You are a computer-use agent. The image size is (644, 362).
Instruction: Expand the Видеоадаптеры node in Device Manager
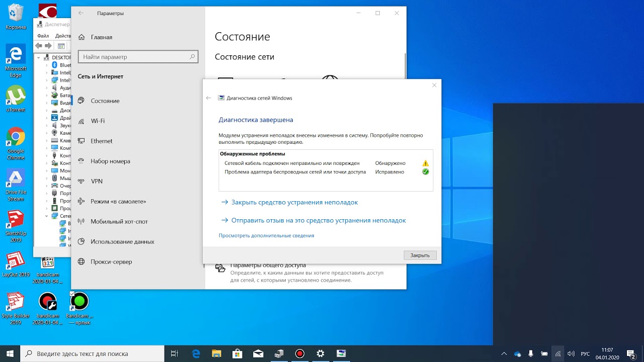[47, 103]
